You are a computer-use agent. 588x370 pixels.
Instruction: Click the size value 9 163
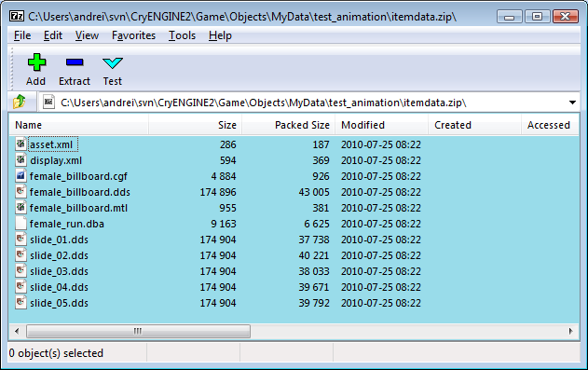(224, 224)
